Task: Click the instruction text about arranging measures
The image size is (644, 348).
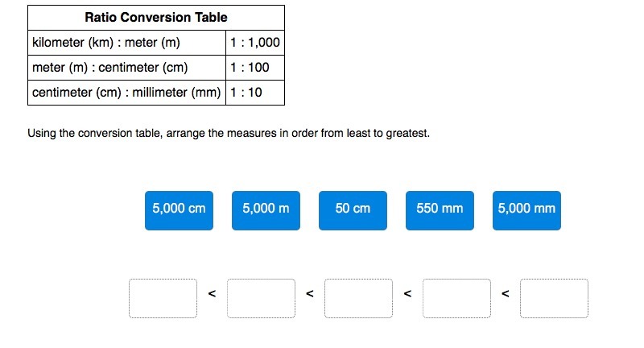Action: [229, 133]
